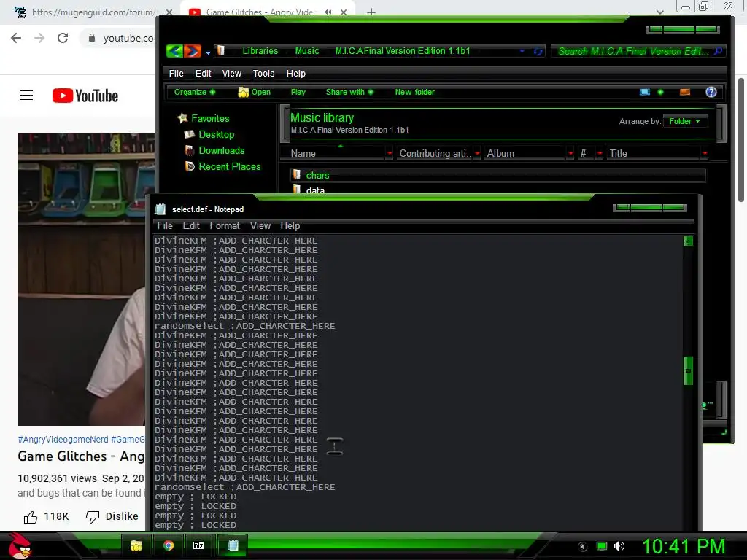Click Notepad scrollbar up arrow
The image size is (747, 560).
687,241
